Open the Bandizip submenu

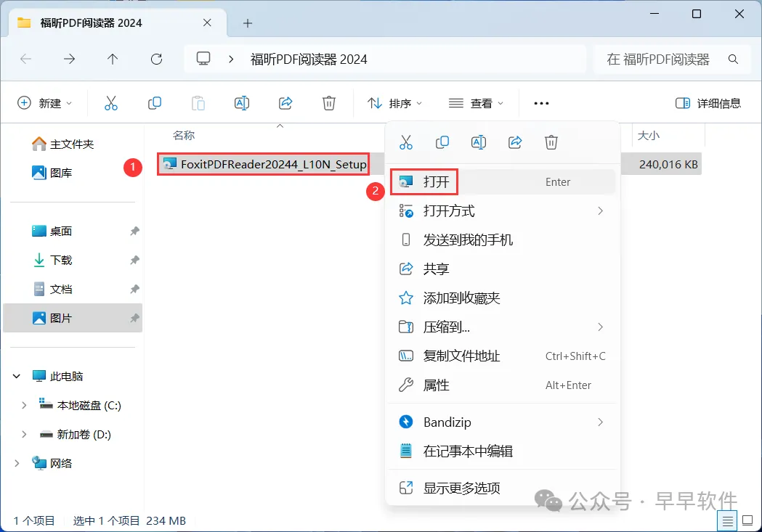(503, 422)
